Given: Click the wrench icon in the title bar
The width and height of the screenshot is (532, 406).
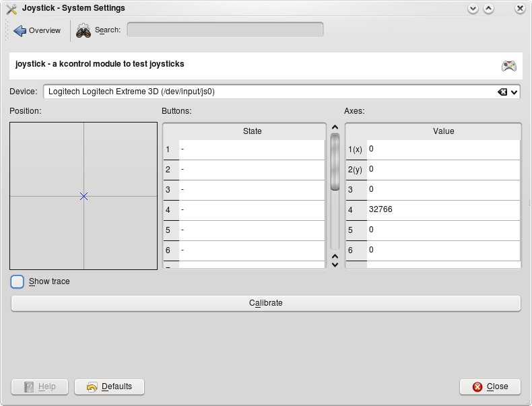Looking at the screenshot, I should (11, 9).
